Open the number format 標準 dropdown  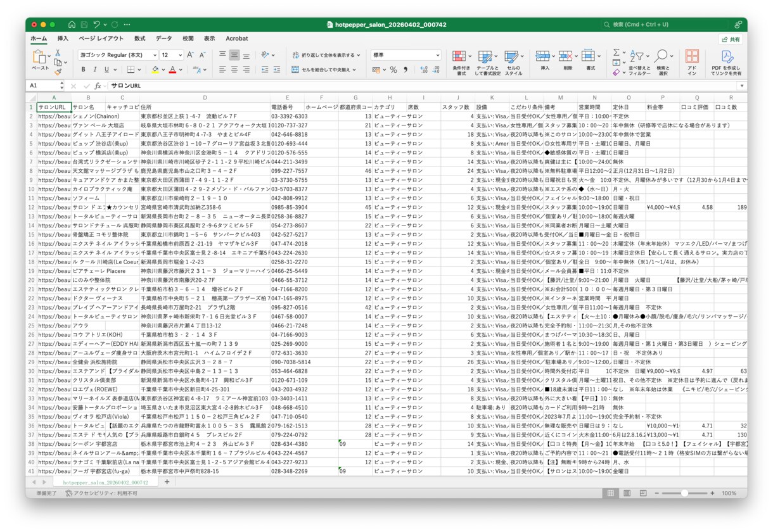click(437, 55)
